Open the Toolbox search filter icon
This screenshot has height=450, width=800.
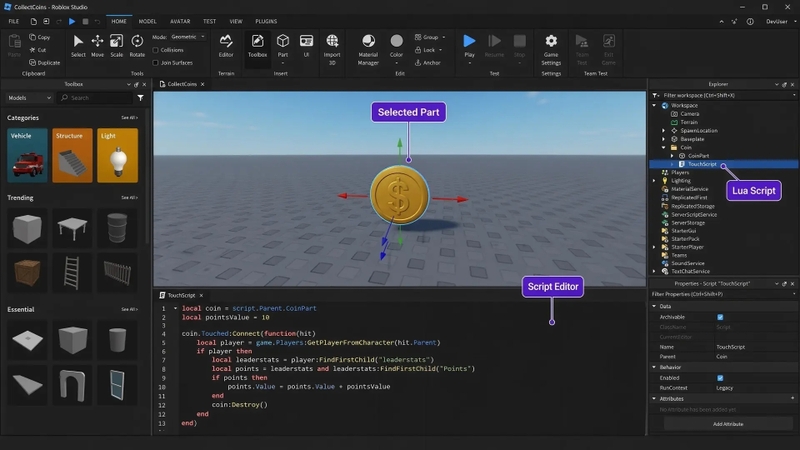(140, 98)
